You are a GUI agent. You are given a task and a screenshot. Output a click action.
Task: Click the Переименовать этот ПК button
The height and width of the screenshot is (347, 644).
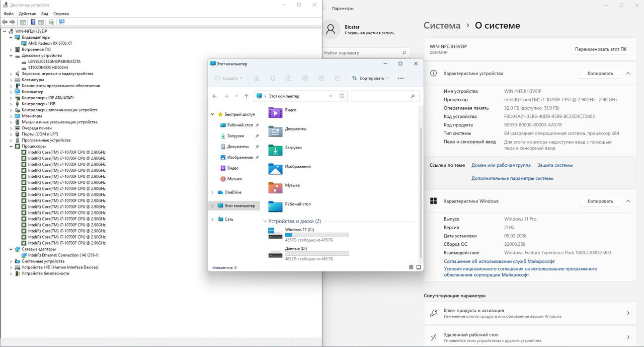(x=600, y=49)
